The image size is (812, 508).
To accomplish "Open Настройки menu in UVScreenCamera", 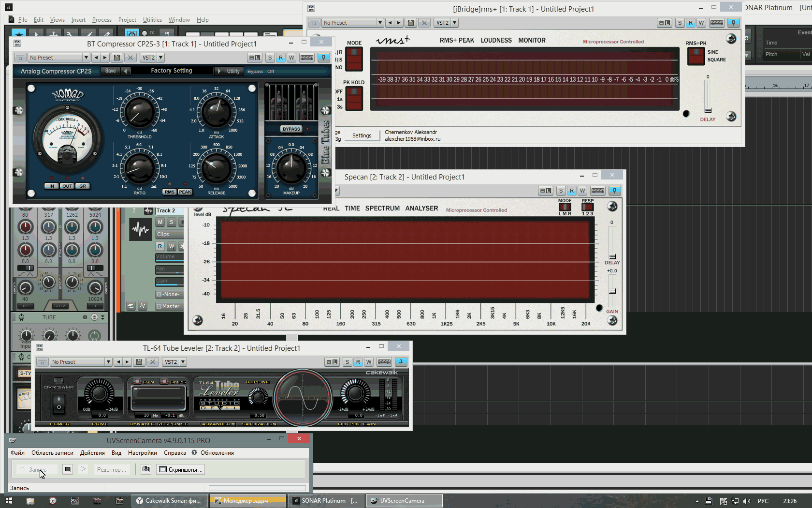I will click(x=142, y=453).
